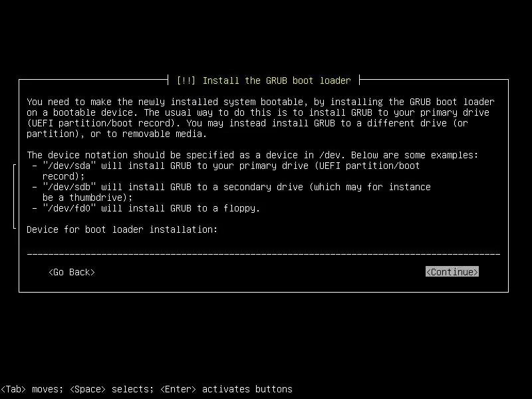Click the line 'be a thumbdrive);'
Viewport: 532px width, 399px height.
[x=88, y=198]
